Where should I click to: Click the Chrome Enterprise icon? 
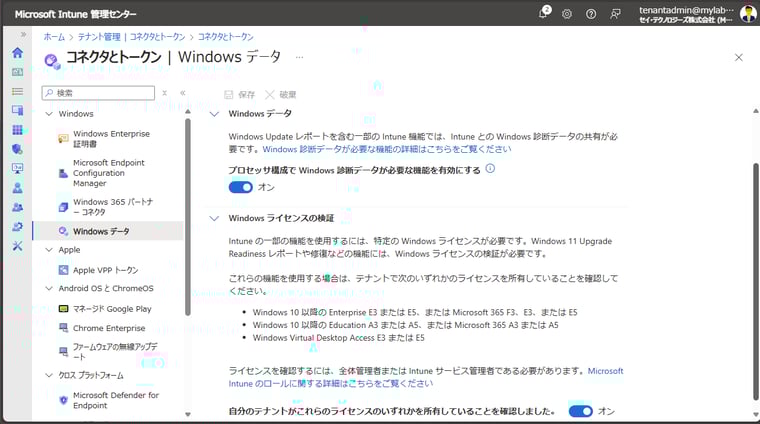63,328
